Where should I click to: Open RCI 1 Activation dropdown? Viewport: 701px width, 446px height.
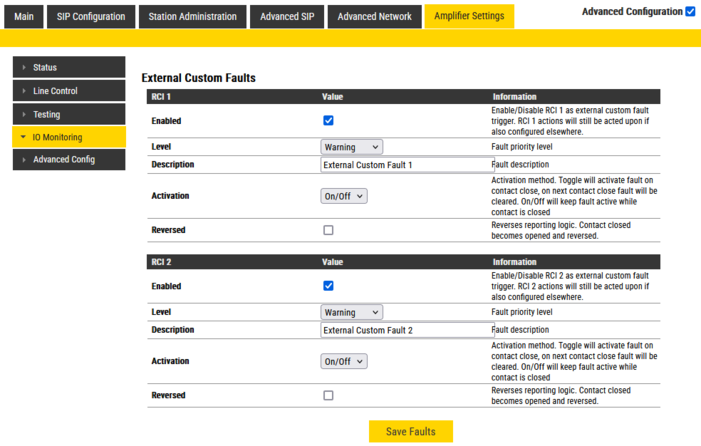(x=344, y=197)
